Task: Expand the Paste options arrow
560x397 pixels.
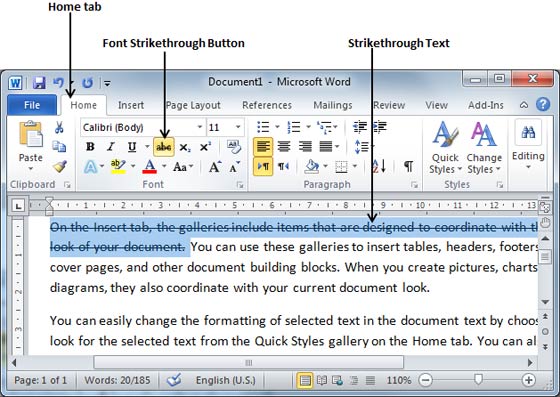Action: (31, 169)
